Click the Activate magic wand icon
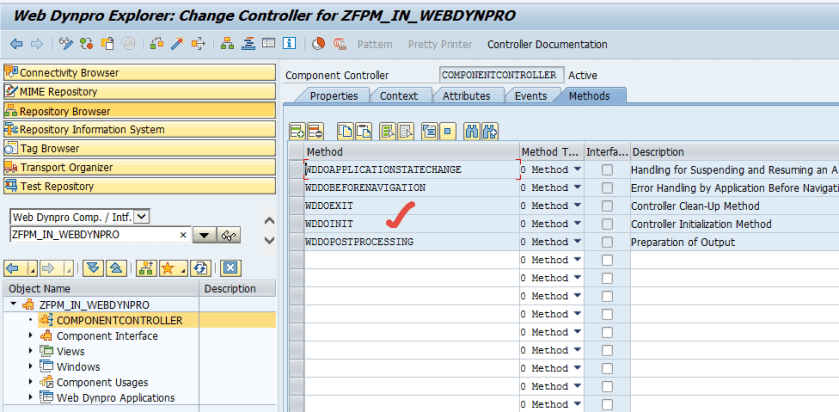This screenshot has height=412, width=839. click(177, 44)
